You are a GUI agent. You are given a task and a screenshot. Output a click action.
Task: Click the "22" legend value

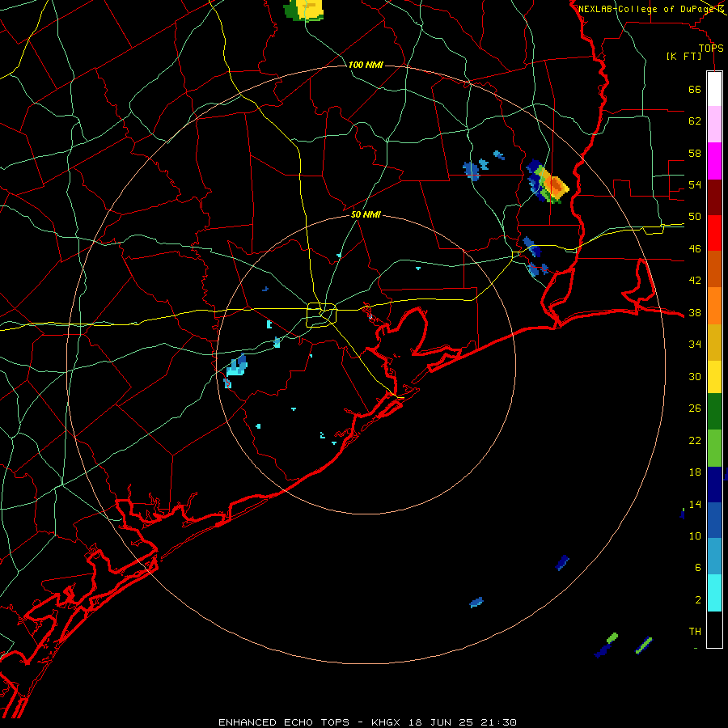(695, 440)
